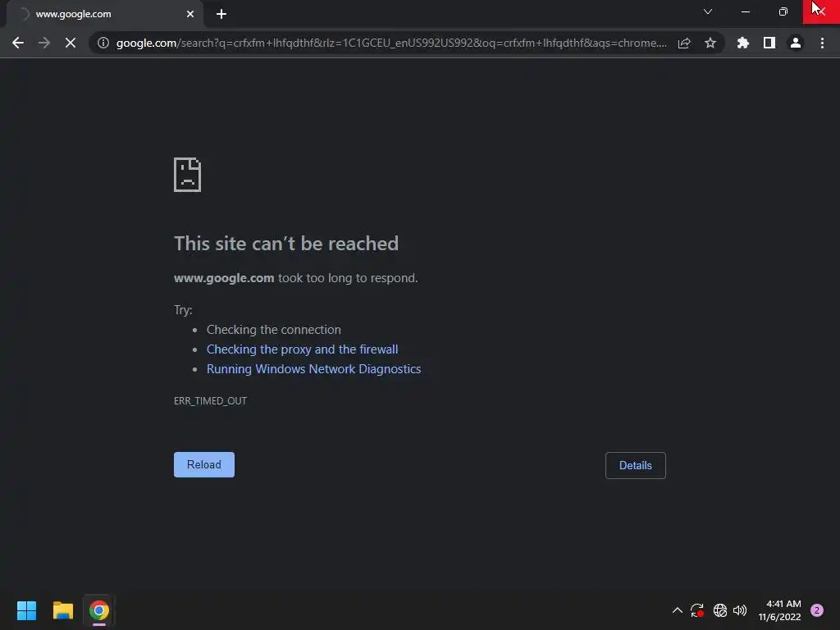Open a new tab
Image resolution: width=840 pixels, height=630 pixels.
tap(221, 14)
